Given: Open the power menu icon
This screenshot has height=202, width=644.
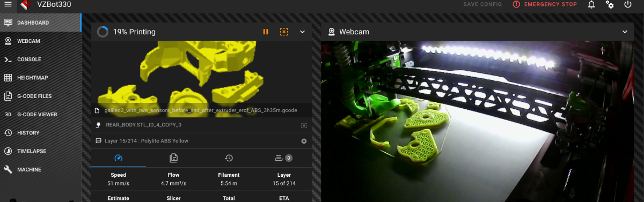Looking at the screenshot, I should point(628,4).
